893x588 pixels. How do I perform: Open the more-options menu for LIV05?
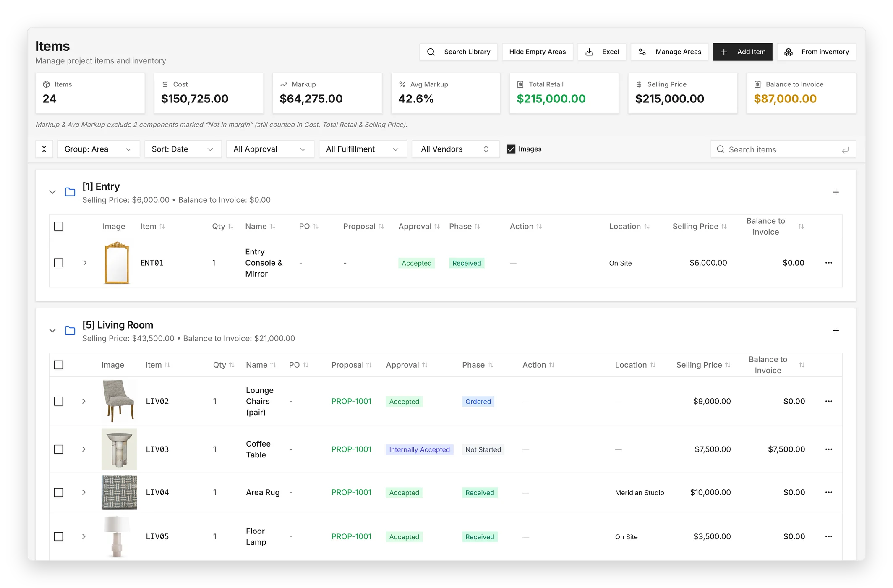point(828,536)
